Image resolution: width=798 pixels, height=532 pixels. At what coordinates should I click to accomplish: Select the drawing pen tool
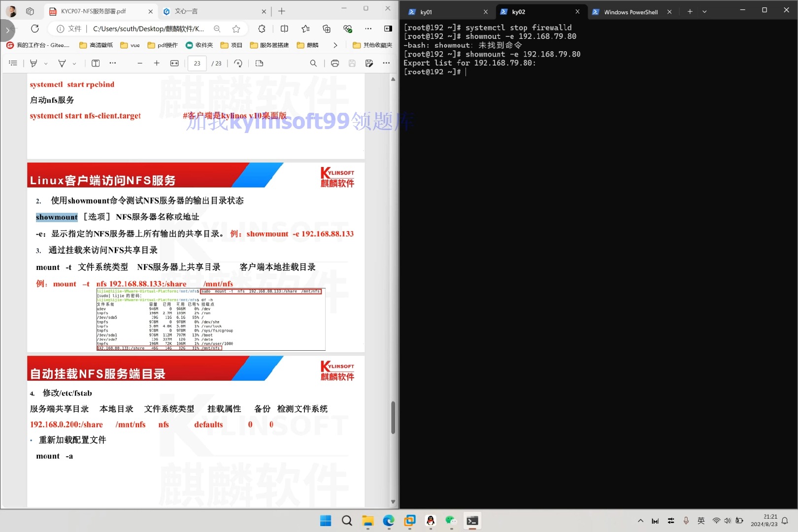click(x=62, y=63)
